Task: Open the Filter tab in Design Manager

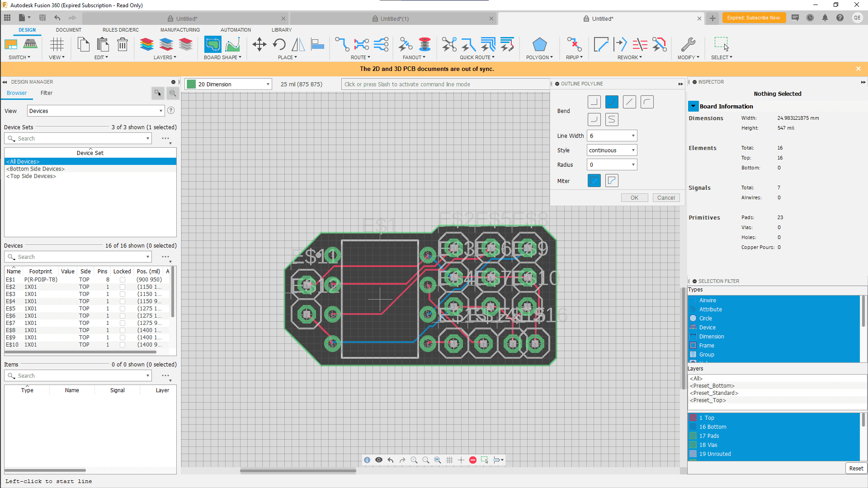Action: point(46,93)
